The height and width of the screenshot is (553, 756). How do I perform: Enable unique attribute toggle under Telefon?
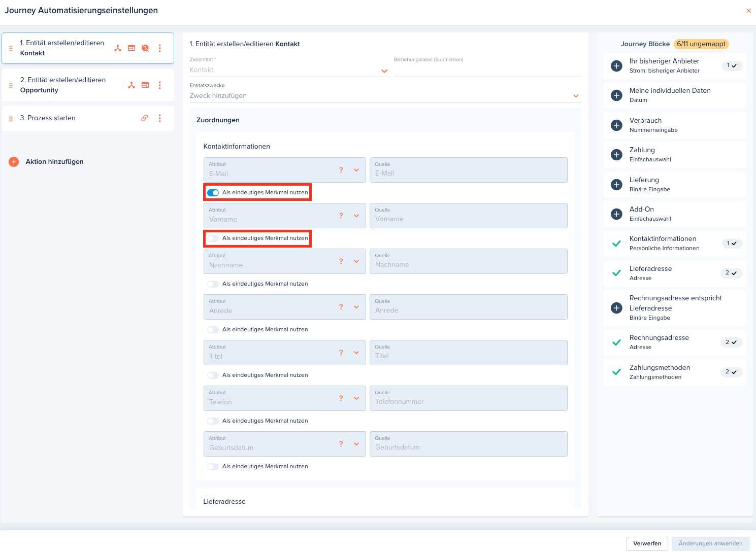click(213, 421)
